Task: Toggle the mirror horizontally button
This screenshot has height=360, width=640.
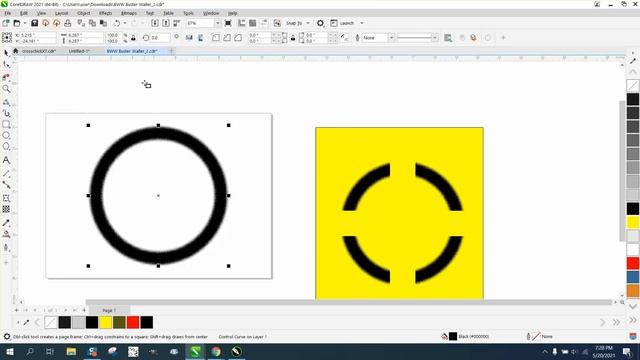Action: click(189, 38)
